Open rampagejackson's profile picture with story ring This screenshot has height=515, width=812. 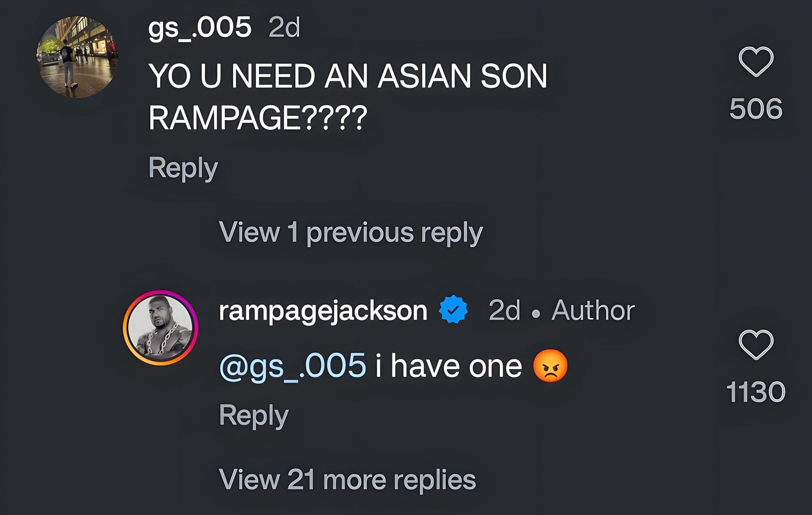click(161, 328)
